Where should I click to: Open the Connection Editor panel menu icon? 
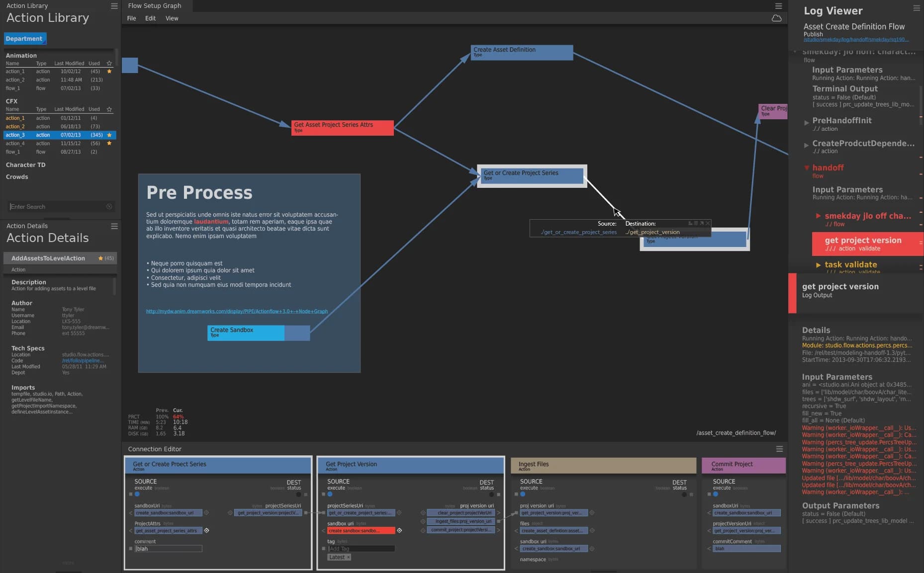(779, 449)
